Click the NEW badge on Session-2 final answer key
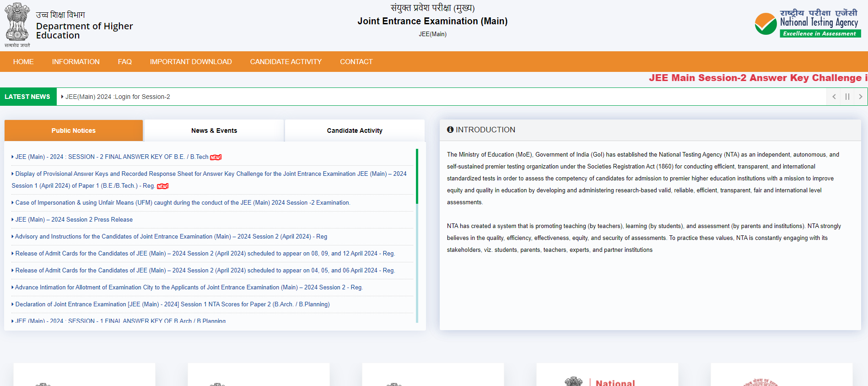Viewport: 868px width, 386px height. click(x=216, y=157)
